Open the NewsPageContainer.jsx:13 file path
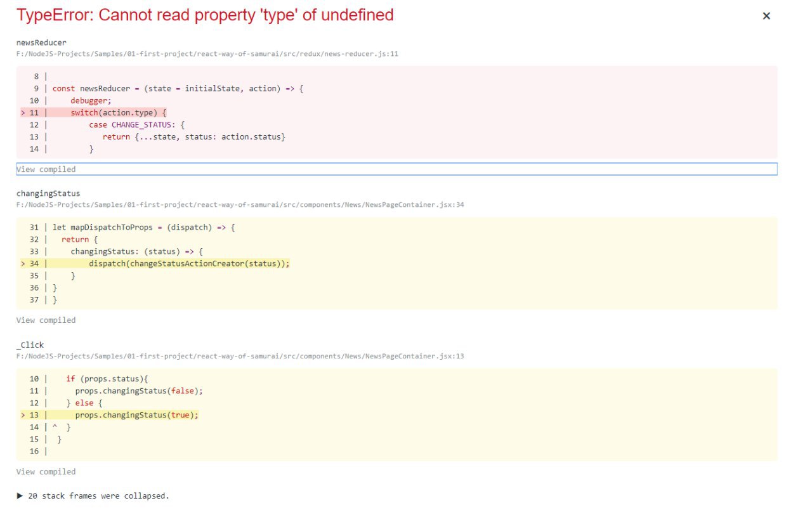812x510 pixels. pos(240,356)
